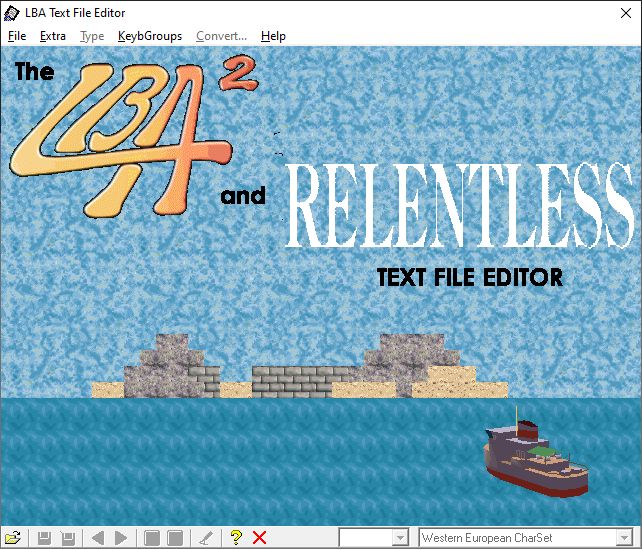This screenshot has height=549, width=642.
Task: Open the Help menu
Action: click(x=273, y=36)
